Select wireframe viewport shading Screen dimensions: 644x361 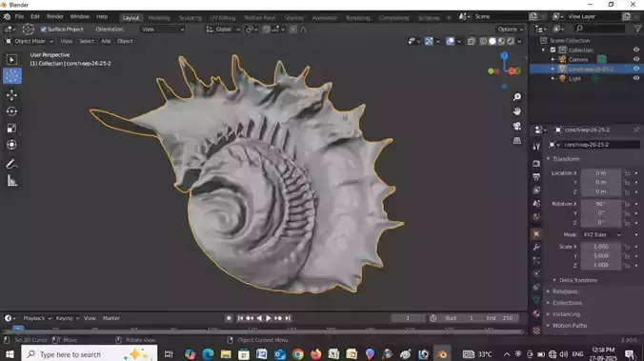[x=483, y=41]
